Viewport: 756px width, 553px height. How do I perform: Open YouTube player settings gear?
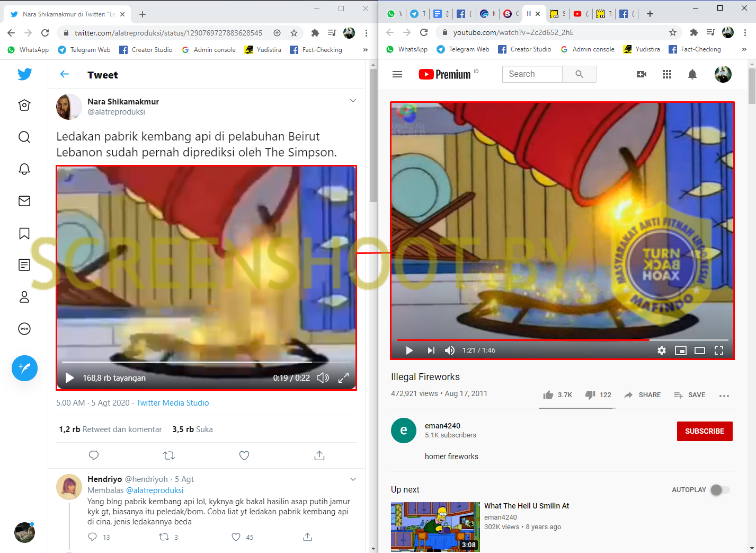click(662, 350)
